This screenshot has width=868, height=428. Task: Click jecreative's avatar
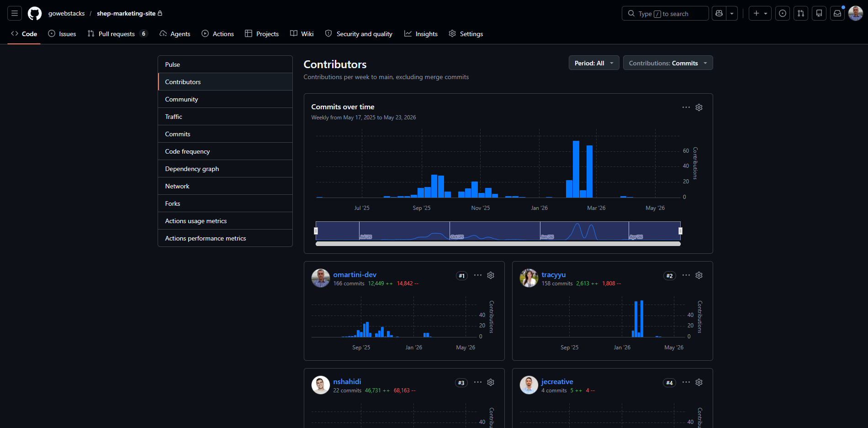(x=529, y=385)
